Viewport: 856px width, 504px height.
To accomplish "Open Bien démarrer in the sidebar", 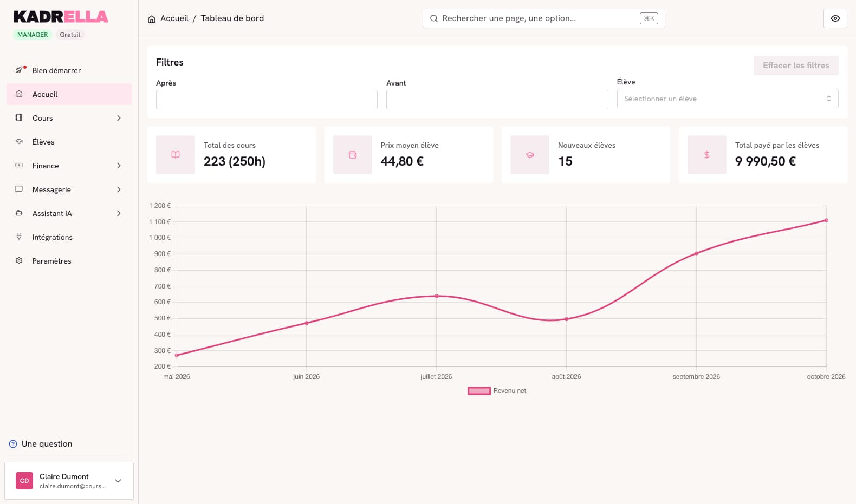I will [69, 70].
